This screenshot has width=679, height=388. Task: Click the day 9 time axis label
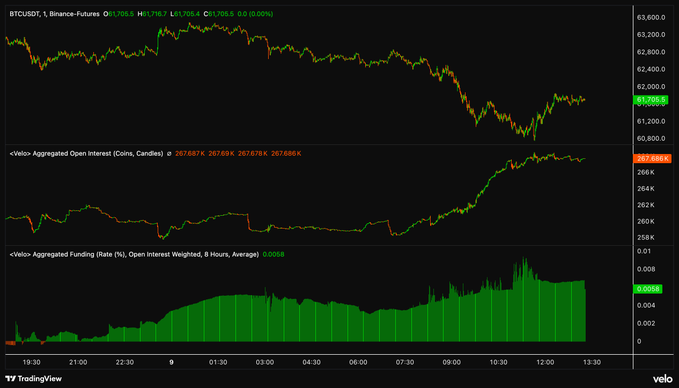click(171, 362)
